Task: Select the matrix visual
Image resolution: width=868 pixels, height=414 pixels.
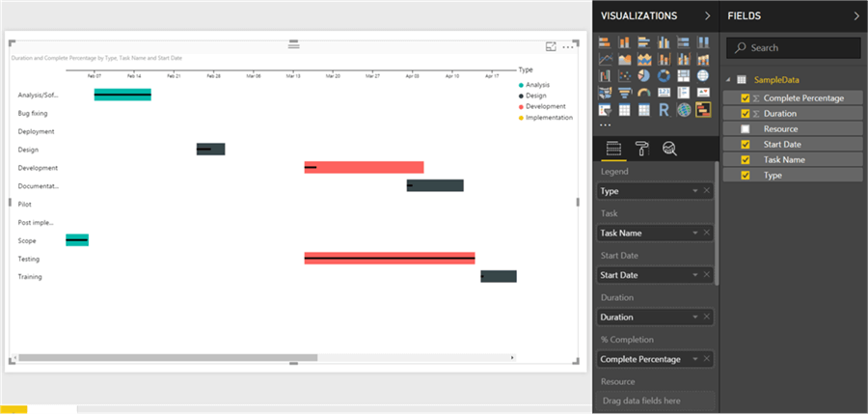Action: pos(644,110)
